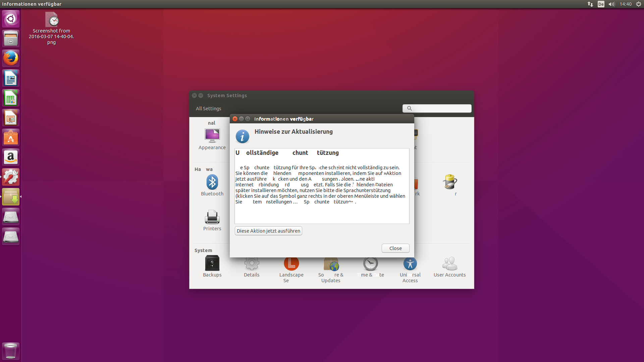The image size is (644, 362).
Task: Open Landscape Service icon
Action: [291, 265]
